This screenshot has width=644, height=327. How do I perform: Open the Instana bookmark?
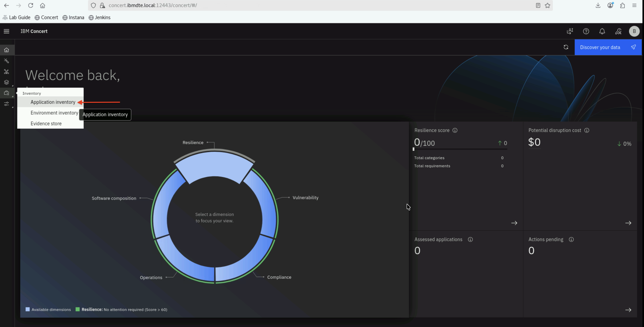click(x=73, y=18)
